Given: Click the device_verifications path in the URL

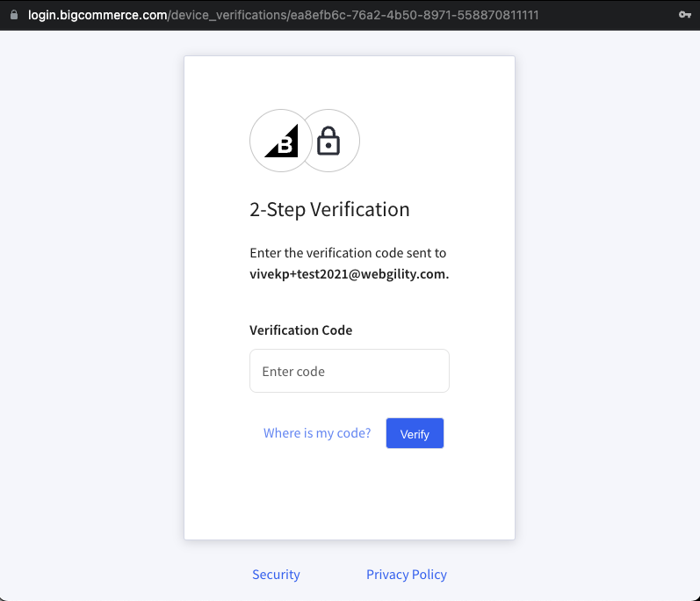Looking at the screenshot, I should (x=227, y=15).
